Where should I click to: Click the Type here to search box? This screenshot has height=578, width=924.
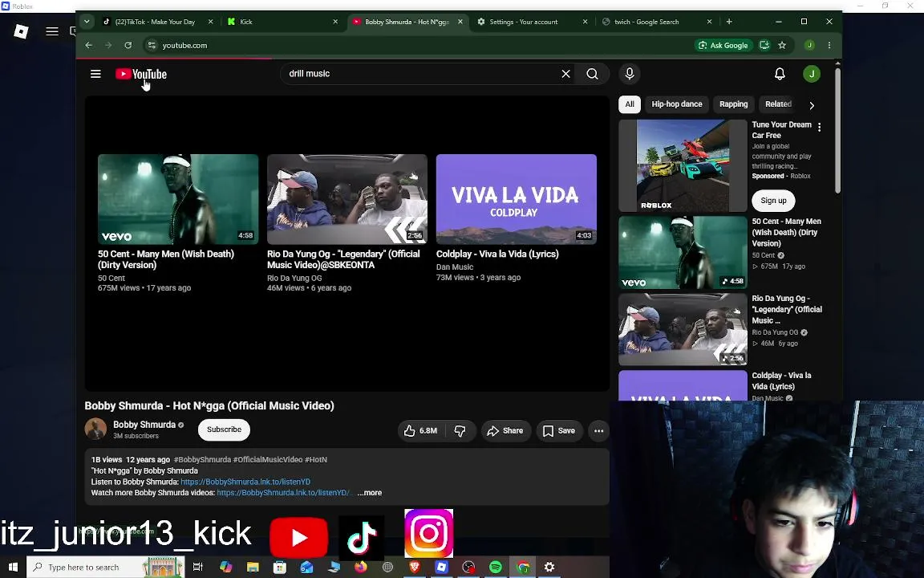[106, 567]
